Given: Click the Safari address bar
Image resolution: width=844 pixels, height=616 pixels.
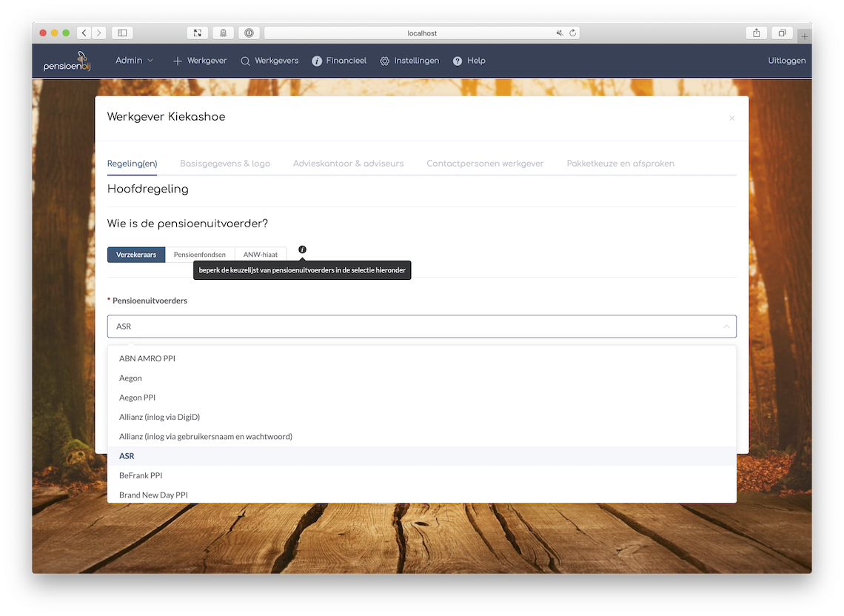Looking at the screenshot, I should tap(422, 33).
